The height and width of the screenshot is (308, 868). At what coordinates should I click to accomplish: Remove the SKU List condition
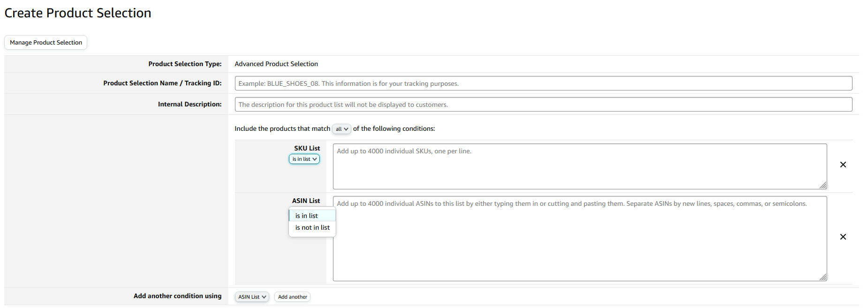click(843, 165)
